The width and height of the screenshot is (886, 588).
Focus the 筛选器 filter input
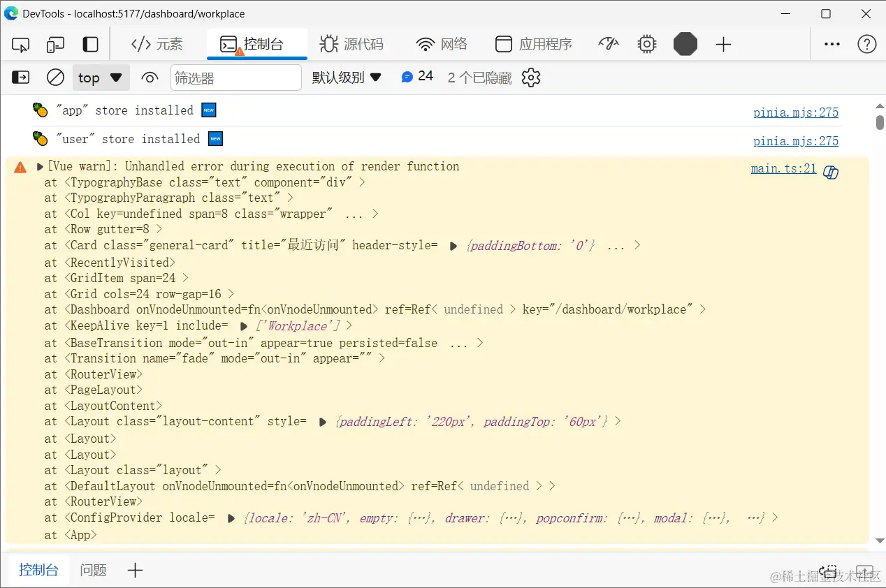[x=236, y=78]
